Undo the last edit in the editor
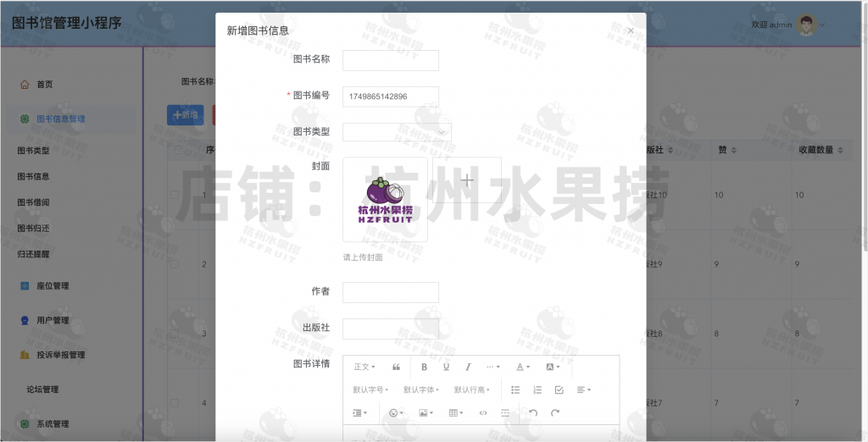 (x=533, y=412)
